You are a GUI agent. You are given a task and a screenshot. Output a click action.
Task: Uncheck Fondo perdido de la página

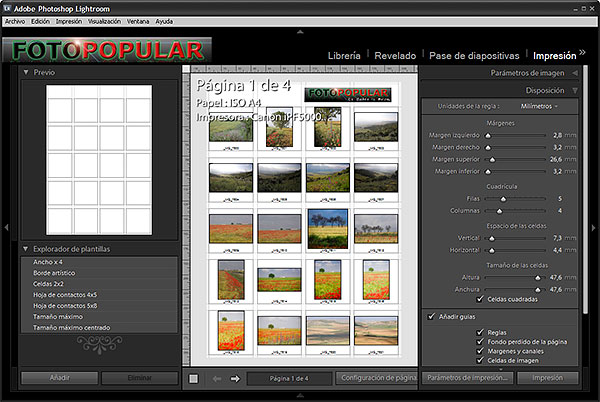pos(480,341)
